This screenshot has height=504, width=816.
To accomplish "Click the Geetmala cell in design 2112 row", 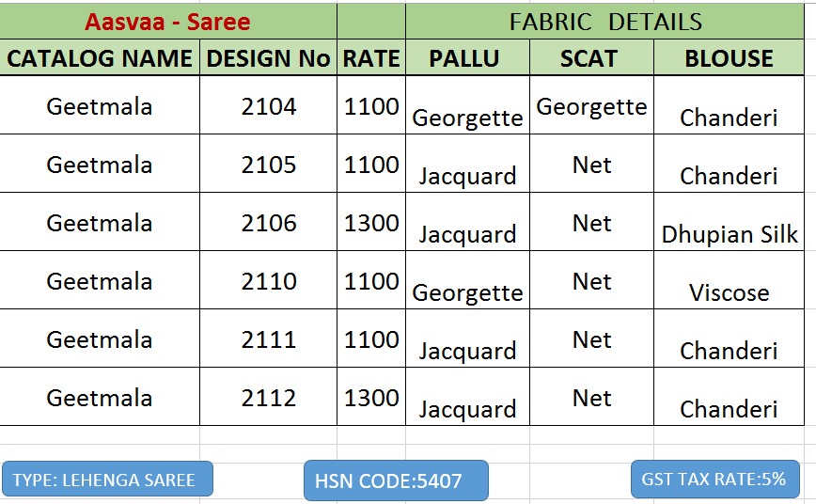I will [x=100, y=398].
